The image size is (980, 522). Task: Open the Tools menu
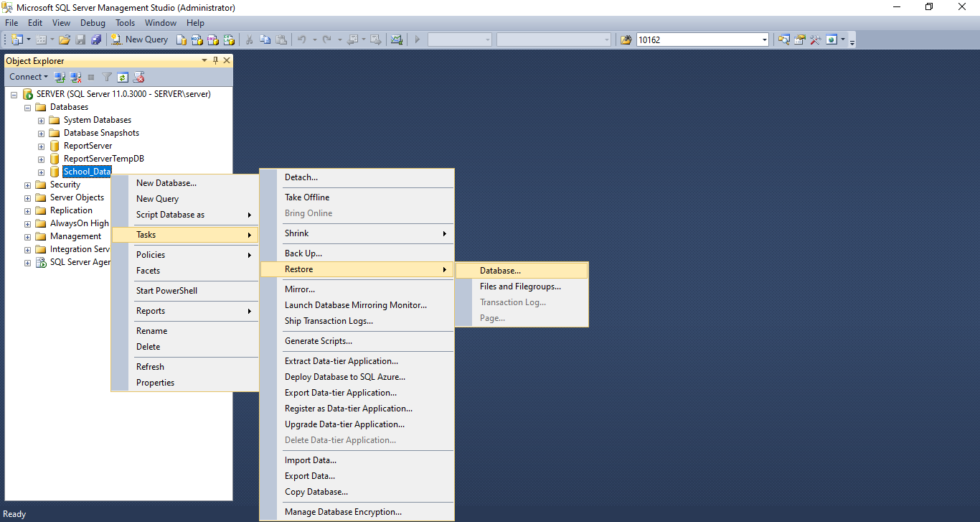pyautogui.click(x=126, y=23)
